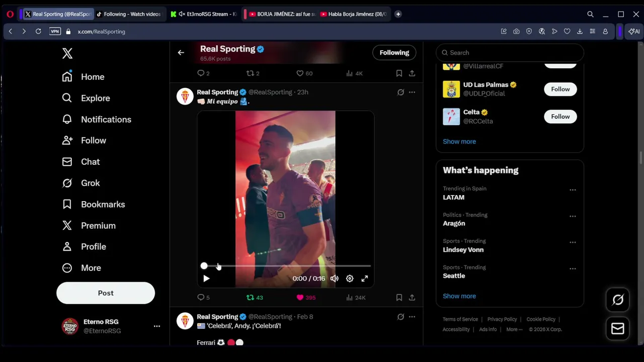This screenshot has height=362, width=644.
Task: Mute the video sound
Action: pyautogui.click(x=335, y=279)
